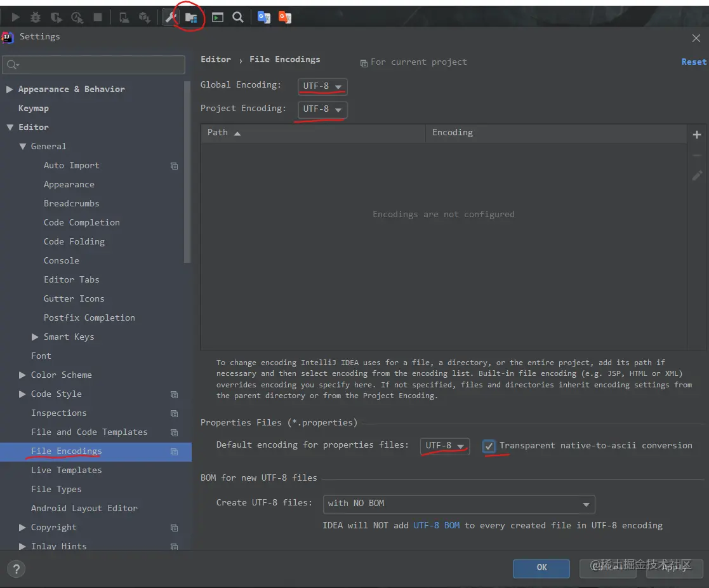Click the Search Everywhere magnifier icon

point(238,17)
